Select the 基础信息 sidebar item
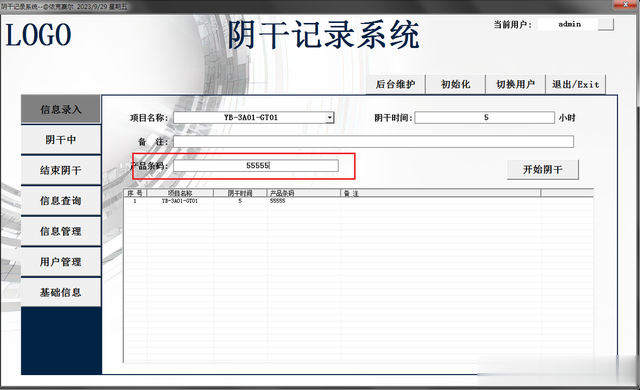640x390 pixels. click(60, 292)
